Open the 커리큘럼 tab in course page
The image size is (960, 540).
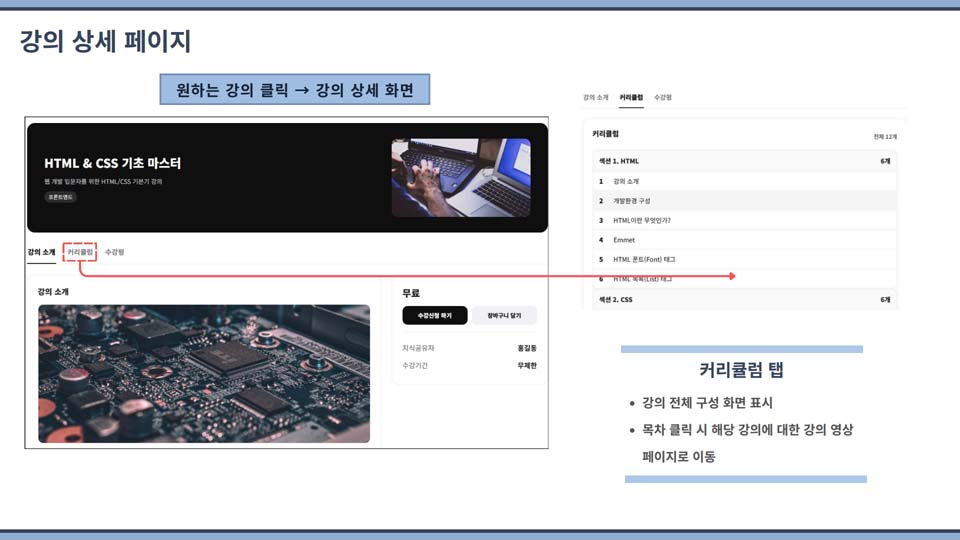point(80,252)
